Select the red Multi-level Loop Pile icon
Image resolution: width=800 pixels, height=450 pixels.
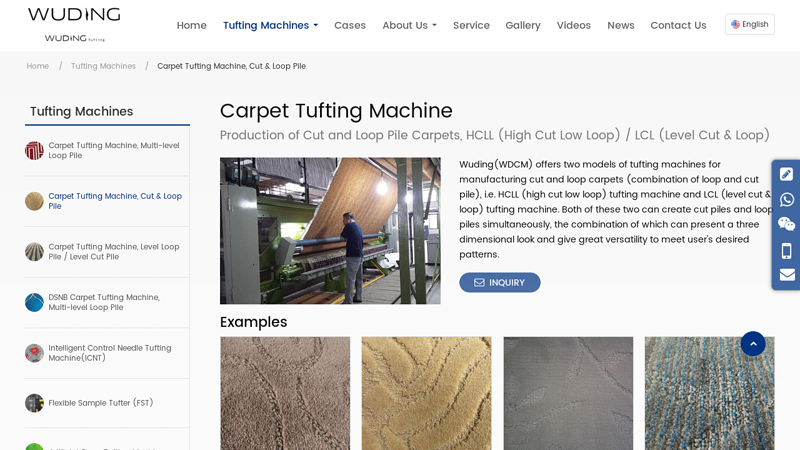34,151
